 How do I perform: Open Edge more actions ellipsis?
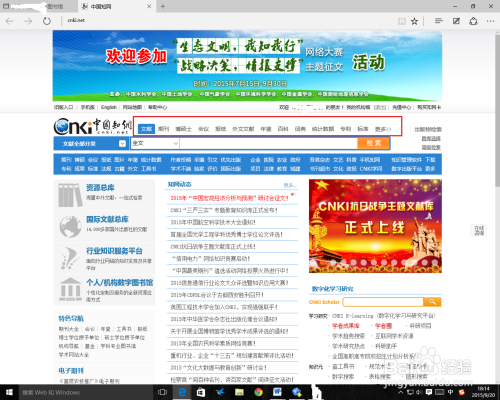click(490, 21)
